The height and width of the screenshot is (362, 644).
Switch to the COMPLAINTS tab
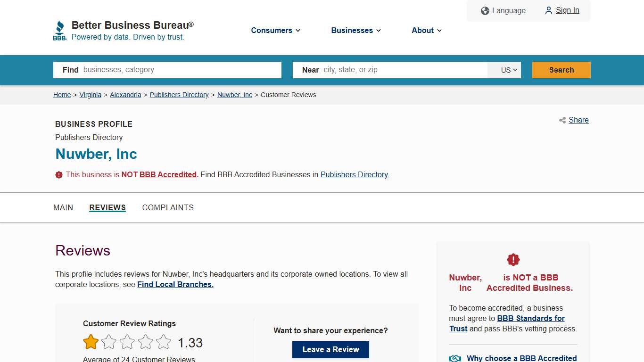coord(168,207)
